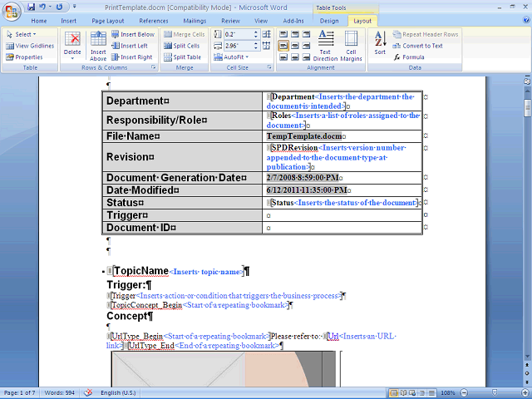Click Distribute Rows icon
Screen dimensions: 532x399
click(x=267, y=34)
